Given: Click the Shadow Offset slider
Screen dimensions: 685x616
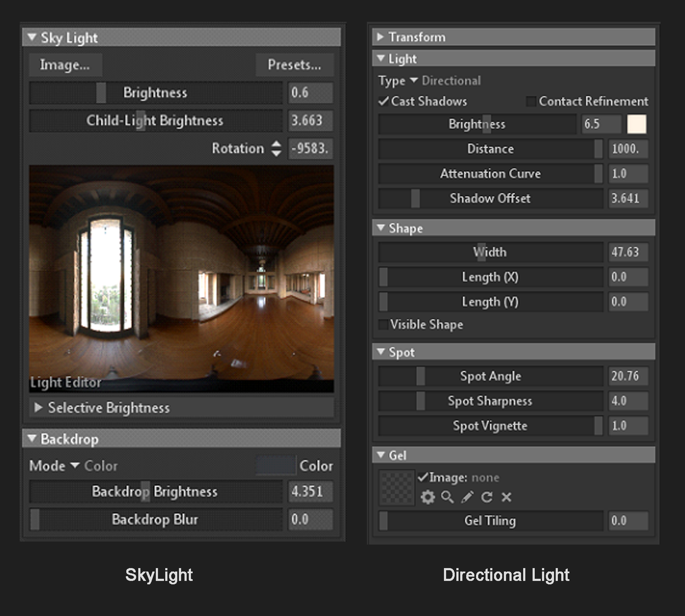Looking at the screenshot, I should pyautogui.click(x=491, y=198).
